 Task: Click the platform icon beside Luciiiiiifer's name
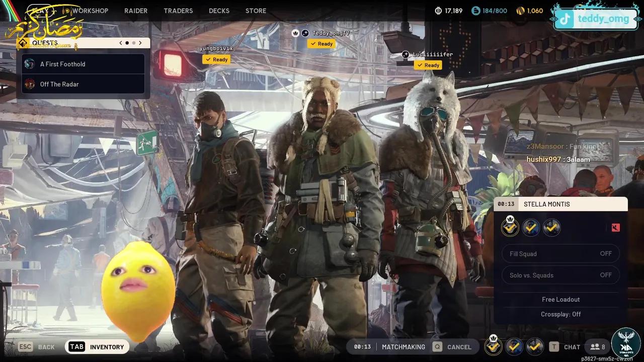pos(406,54)
